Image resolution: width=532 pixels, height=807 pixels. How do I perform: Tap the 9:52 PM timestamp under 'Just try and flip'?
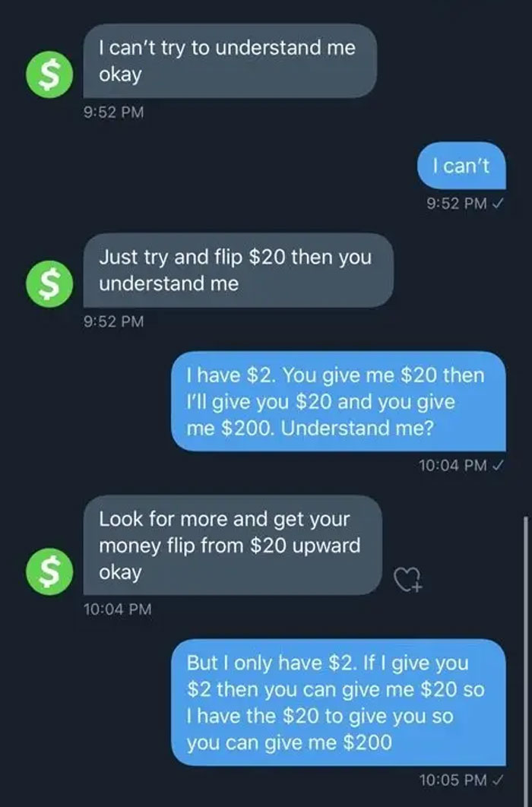coord(114,321)
